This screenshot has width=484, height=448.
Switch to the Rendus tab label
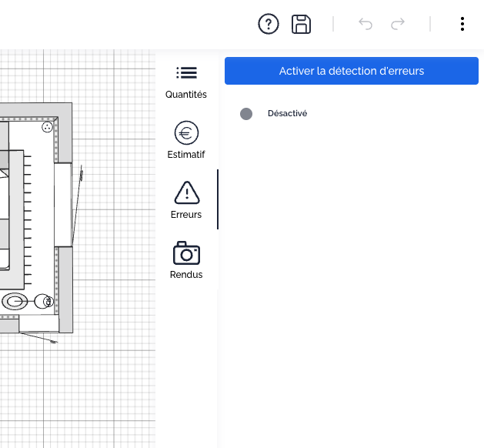[x=186, y=275]
